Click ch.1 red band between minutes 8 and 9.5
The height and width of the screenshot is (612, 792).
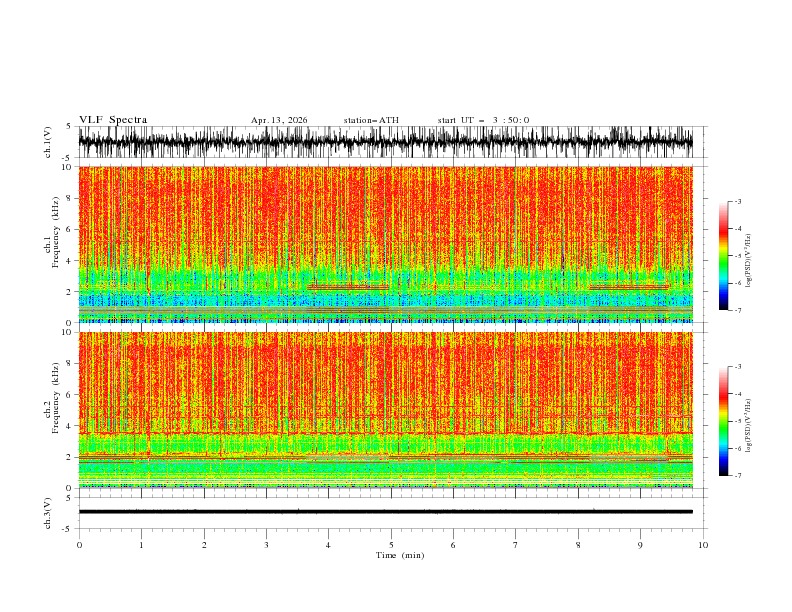[629, 287]
